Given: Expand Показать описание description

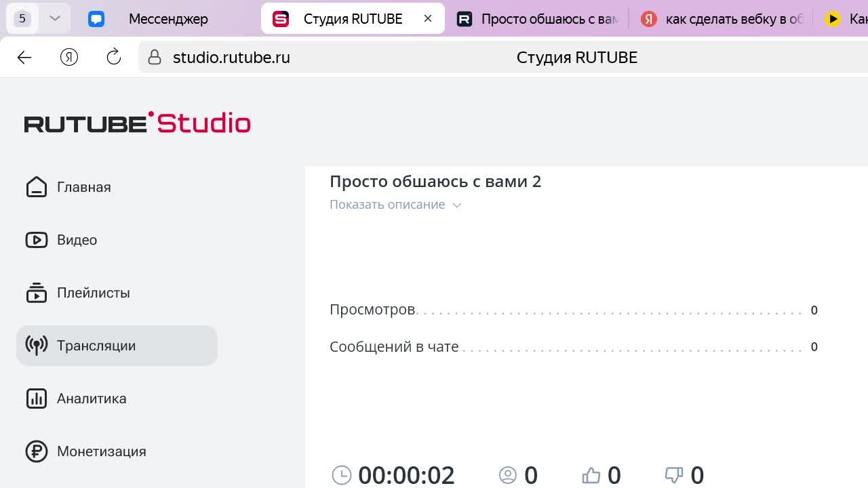Looking at the screenshot, I should click(395, 205).
